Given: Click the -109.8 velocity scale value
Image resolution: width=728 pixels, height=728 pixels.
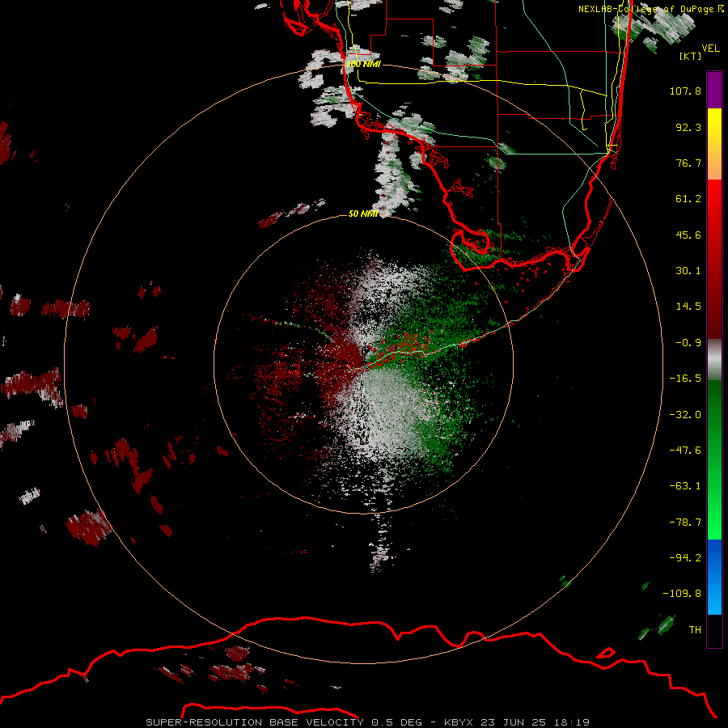Looking at the screenshot, I should (x=682, y=594).
